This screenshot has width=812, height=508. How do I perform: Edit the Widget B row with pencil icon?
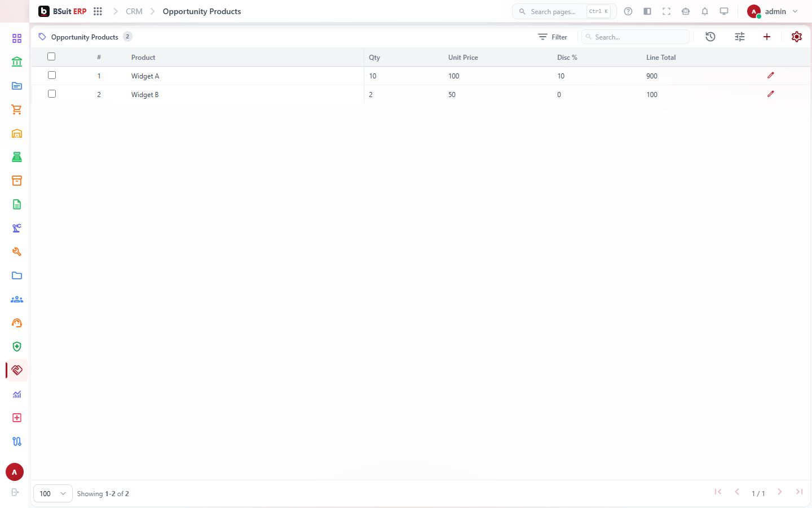click(771, 94)
